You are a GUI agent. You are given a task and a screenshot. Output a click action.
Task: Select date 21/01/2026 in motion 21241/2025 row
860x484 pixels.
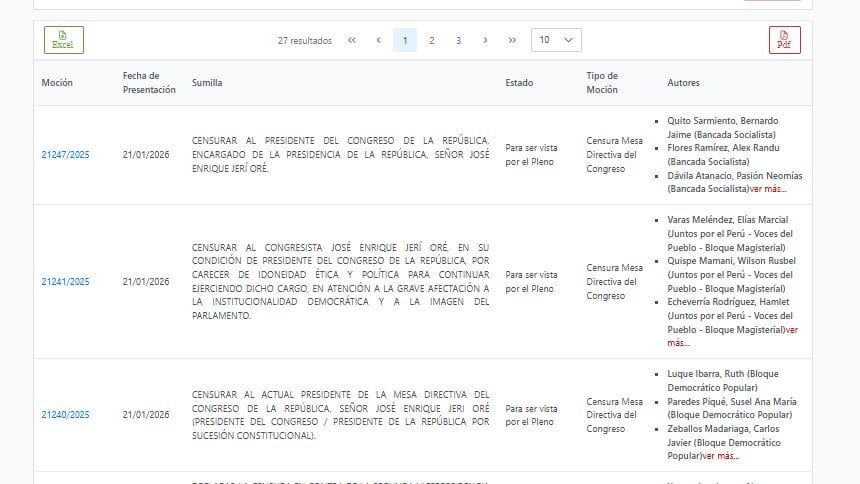[146, 282]
